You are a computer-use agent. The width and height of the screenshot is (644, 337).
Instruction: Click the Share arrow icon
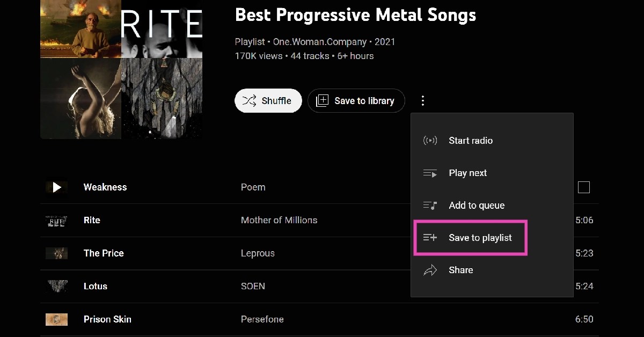(x=430, y=270)
